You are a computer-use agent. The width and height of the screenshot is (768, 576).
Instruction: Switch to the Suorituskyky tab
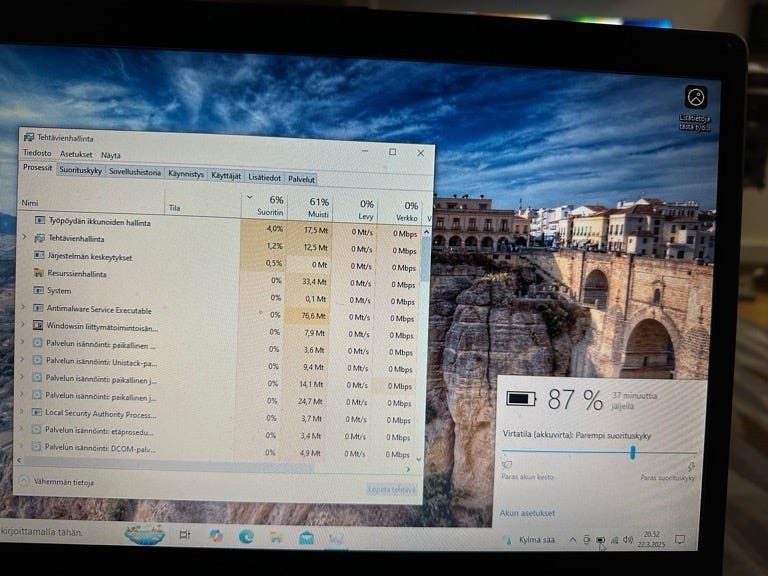point(80,170)
